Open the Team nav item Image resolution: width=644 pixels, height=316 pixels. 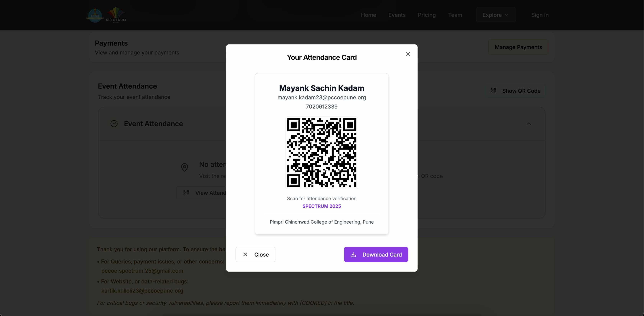tap(455, 15)
